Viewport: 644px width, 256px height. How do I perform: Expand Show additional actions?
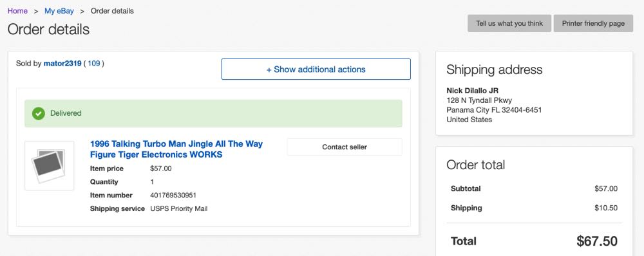316,69
